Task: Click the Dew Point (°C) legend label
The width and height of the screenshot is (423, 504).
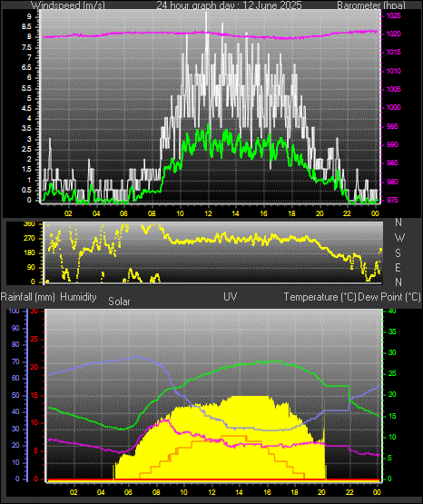Action: [389, 297]
